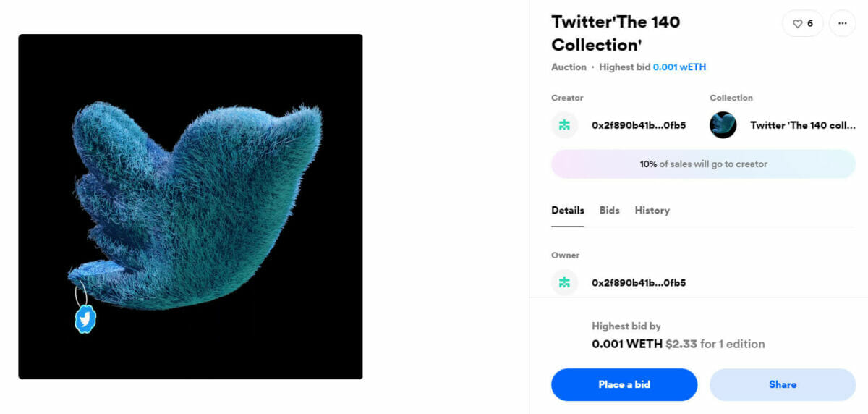Click the collection's round avatar thumbnail
868x414 pixels.
[x=723, y=125]
